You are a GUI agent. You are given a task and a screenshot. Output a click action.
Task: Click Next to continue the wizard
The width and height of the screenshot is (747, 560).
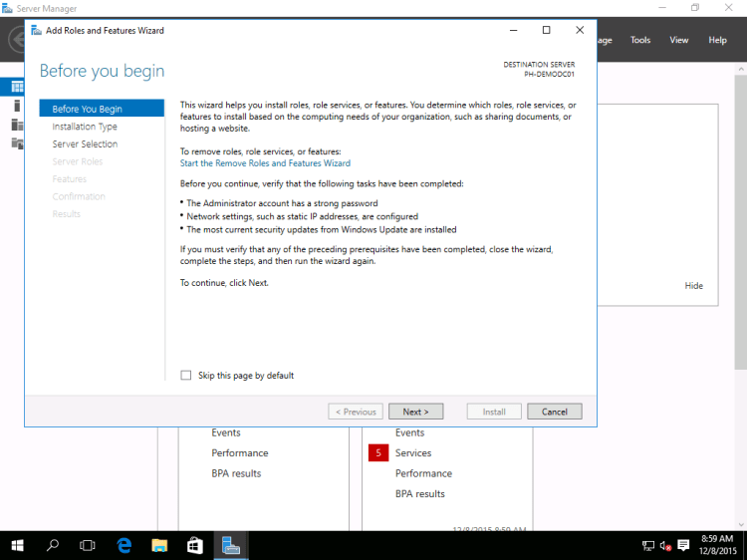tap(415, 412)
